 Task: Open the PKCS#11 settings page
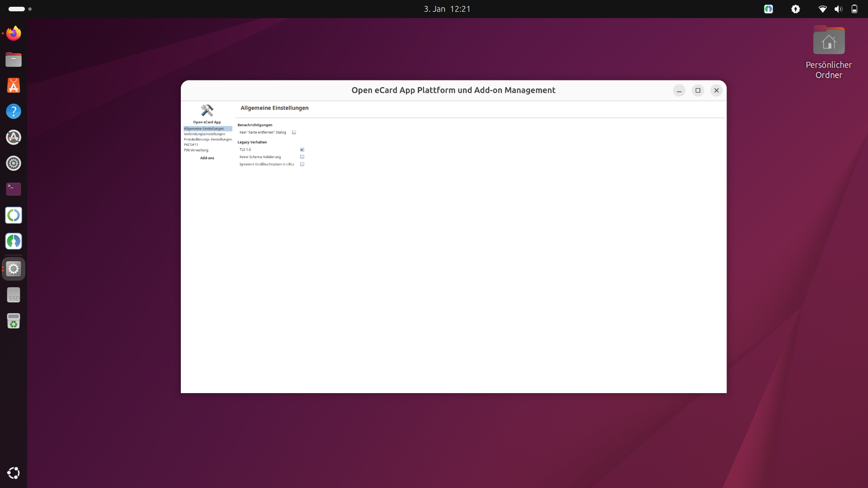(191, 145)
